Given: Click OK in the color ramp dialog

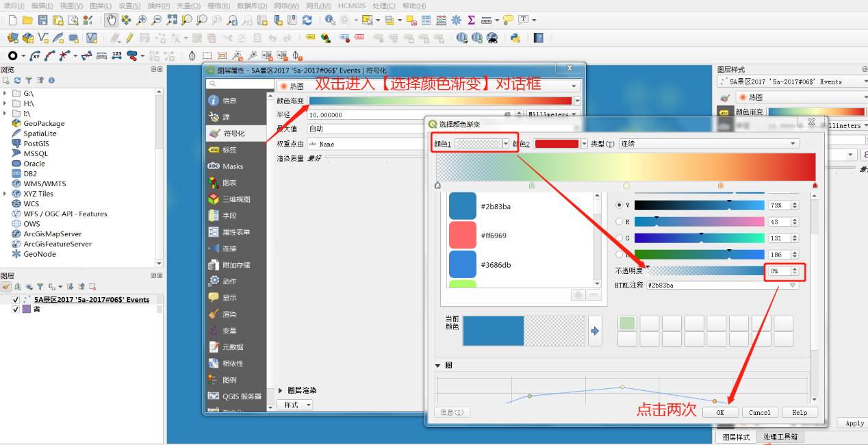Looking at the screenshot, I should click(x=720, y=413).
